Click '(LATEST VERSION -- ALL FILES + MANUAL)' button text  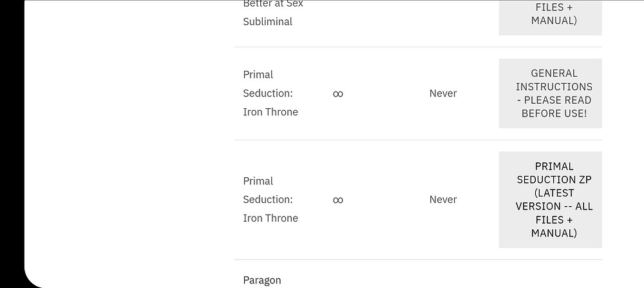point(554,213)
